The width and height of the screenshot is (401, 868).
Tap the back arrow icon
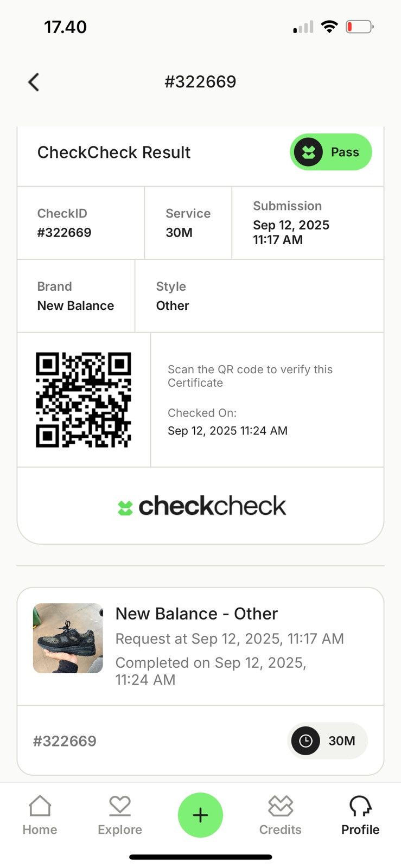tap(34, 82)
